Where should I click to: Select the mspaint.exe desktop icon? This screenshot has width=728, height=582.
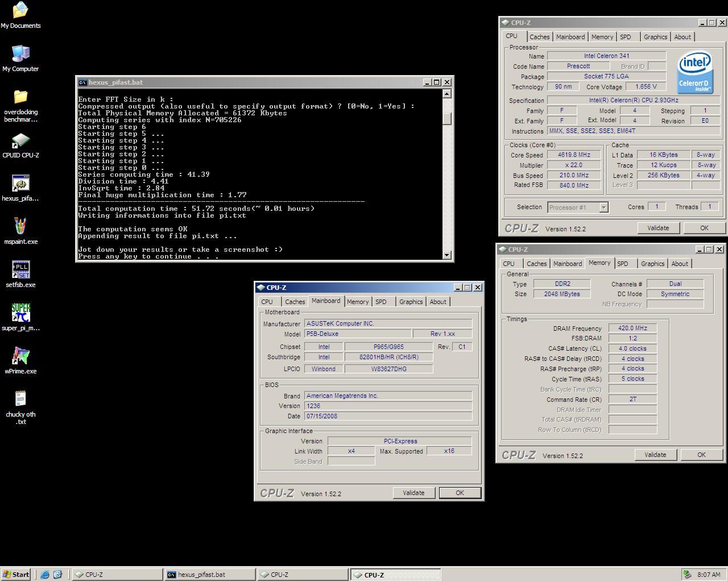pos(20,232)
